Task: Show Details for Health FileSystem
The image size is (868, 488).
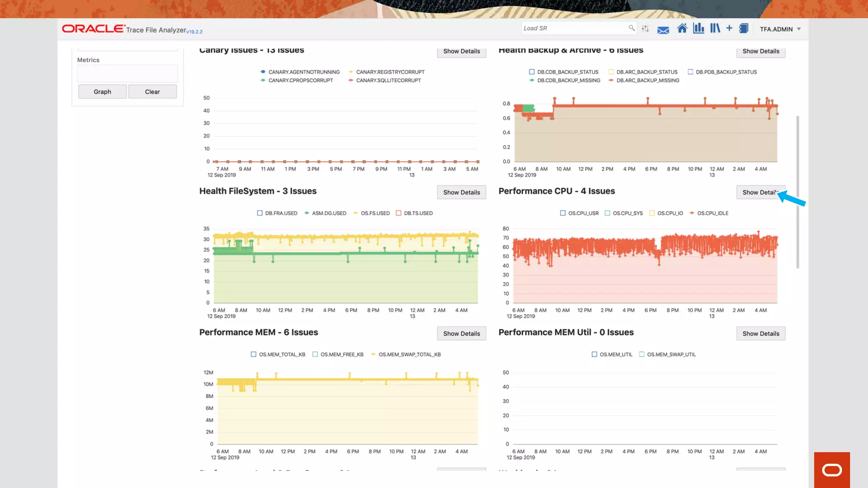Action: click(461, 192)
